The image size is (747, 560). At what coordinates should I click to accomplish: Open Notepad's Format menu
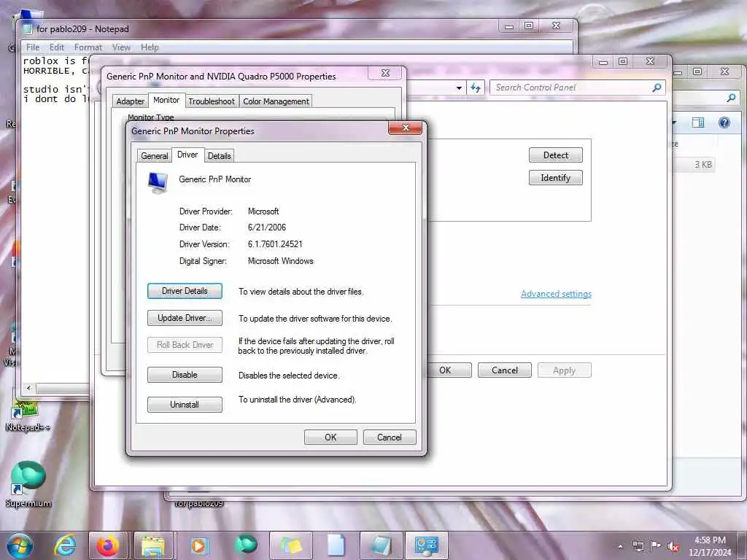pos(88,47)
